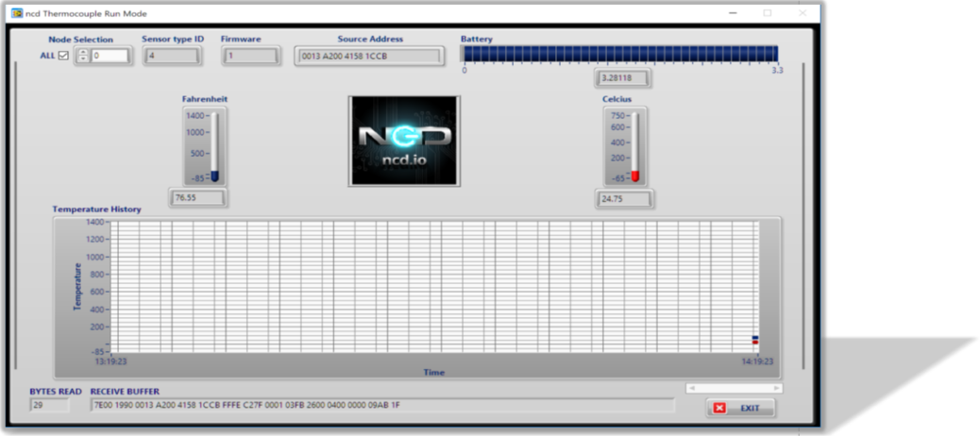Screen dimensions: 980x436
Task: Select the Sensor type ID field
Action: point(172,57)
